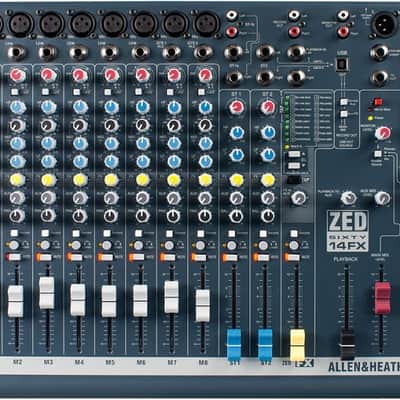
Task: Click the M6 channel fader cap
Action: [140, 300]
